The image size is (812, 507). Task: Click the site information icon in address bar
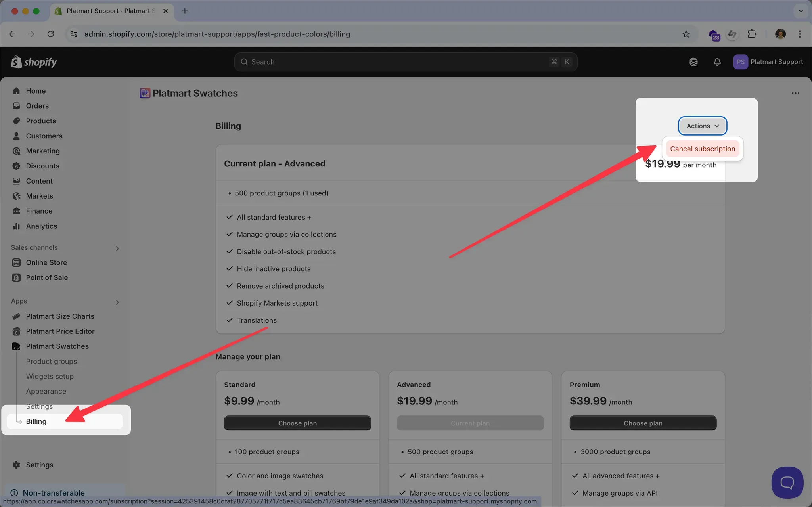pyautogui.click(x=74, y=34)
